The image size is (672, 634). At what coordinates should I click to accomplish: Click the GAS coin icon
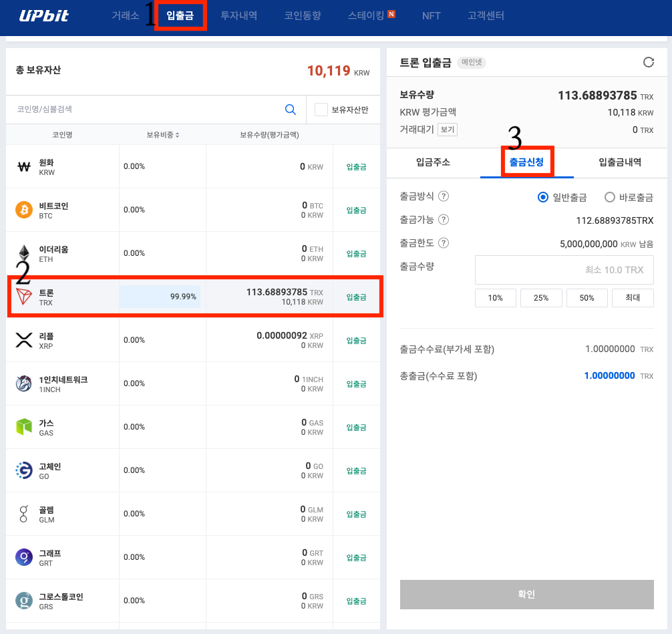[x=24, y=427]
